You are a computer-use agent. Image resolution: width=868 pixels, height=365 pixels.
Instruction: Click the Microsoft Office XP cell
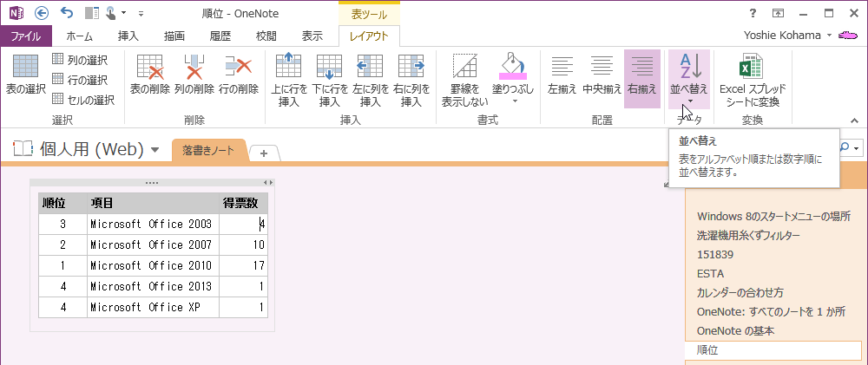[x=153, y=308]
